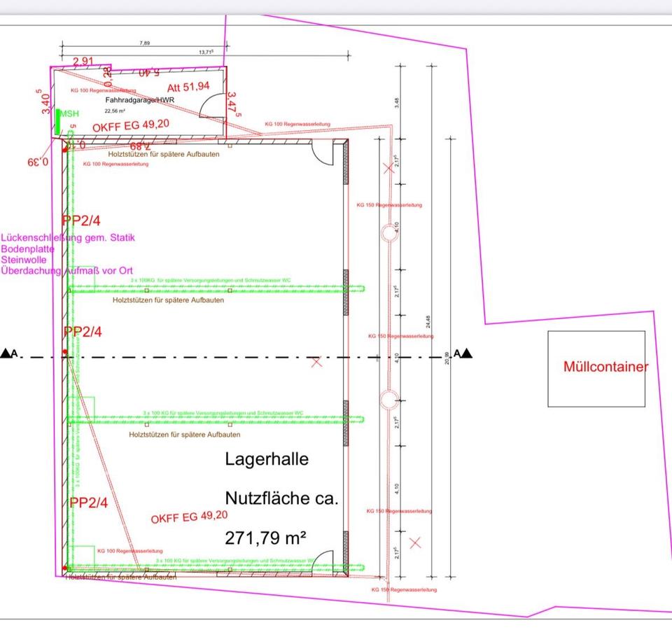This screenshot has height=630, width=672.
Task: Select the upper circle on the rainwater pipe
Action: click(x=388, y=233)
